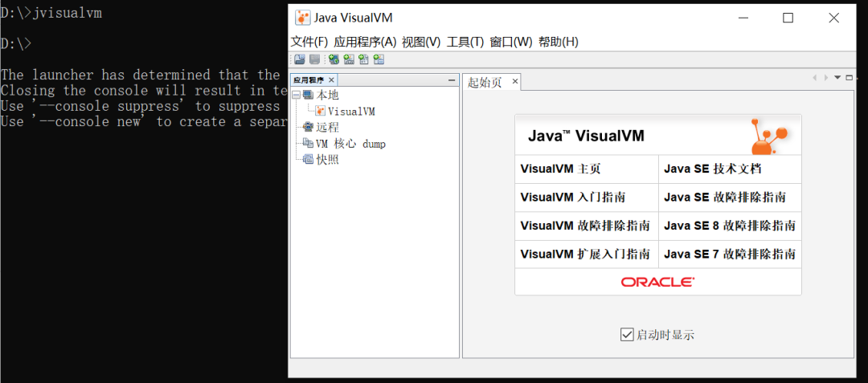Click the Java VisualVM title bar icon
This screenshot has width=868, height=383.
pos(302,17)
